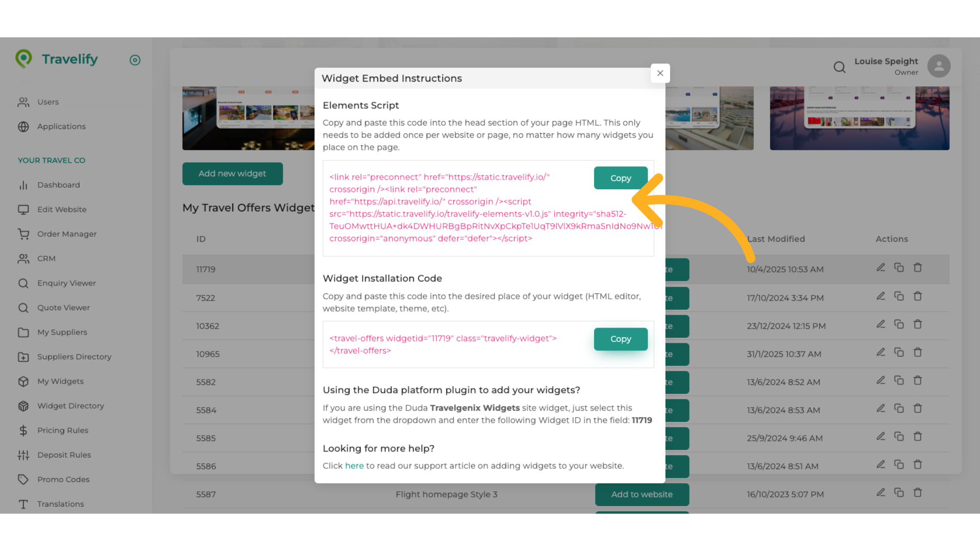The image size is (980, 551).
Task: Close the Widget Embed Instructions dialog
Action: click(660, 73)
